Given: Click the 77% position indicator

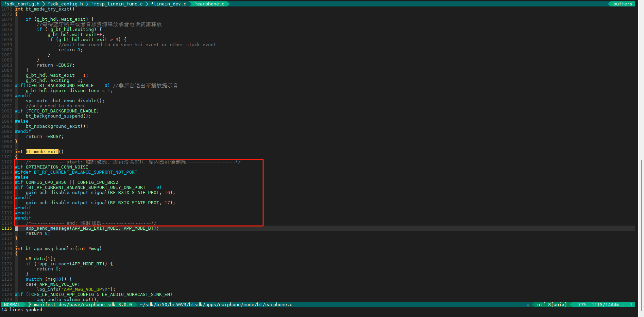Looking at the screenshot, I should [582, 304].
